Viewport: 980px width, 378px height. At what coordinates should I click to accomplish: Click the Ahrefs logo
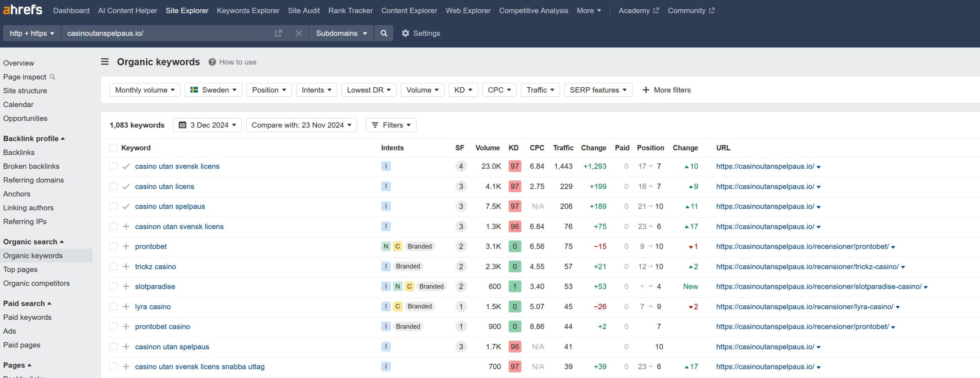(23, 10)
